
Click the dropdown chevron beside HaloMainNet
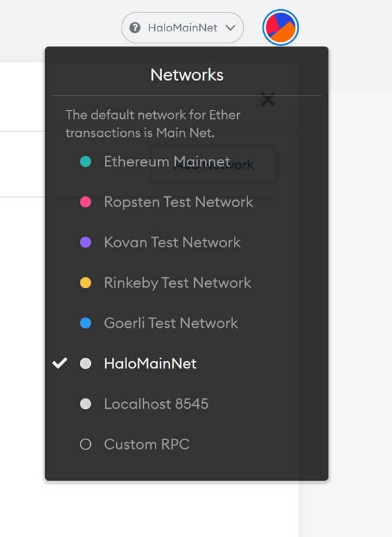pyautogui.click(x=231, y=27)
